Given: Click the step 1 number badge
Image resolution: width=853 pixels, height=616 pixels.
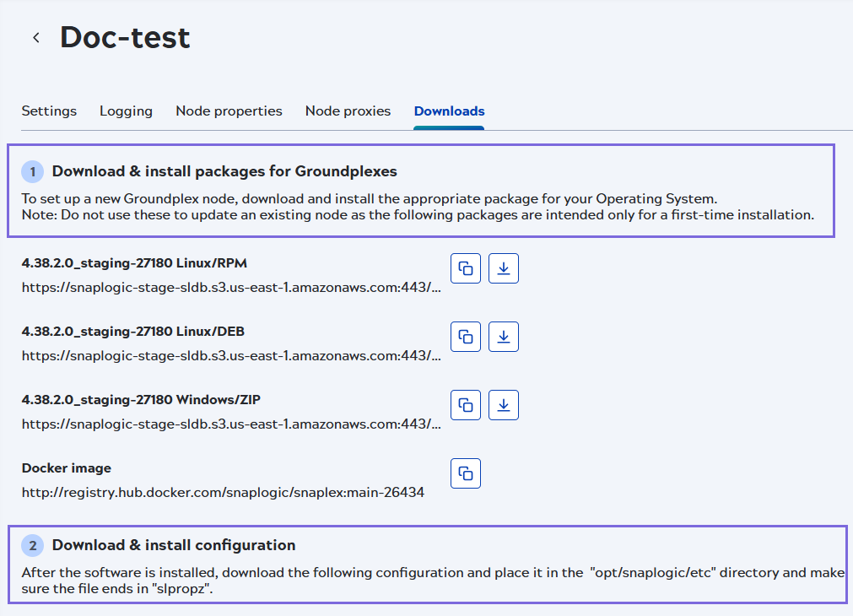Looking at the screenshot, I should coord(33,172).
